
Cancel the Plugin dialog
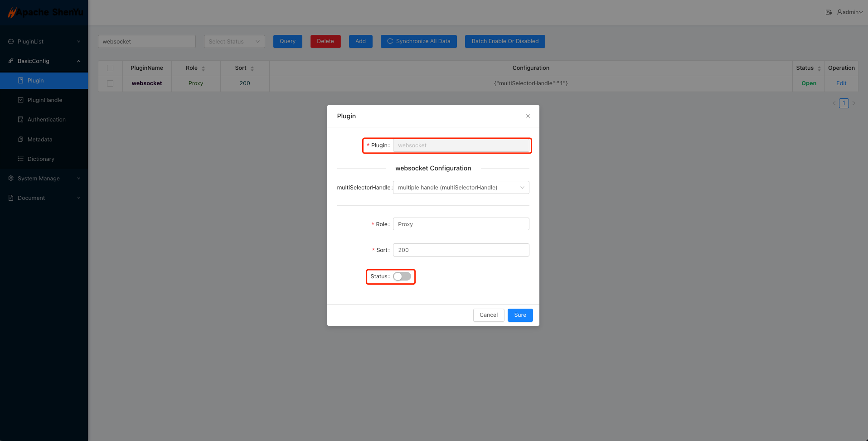pos(488,315)
